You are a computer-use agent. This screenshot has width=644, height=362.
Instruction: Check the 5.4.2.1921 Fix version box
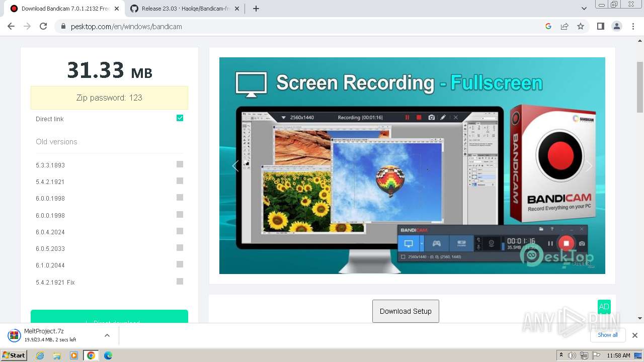[180, 282]
